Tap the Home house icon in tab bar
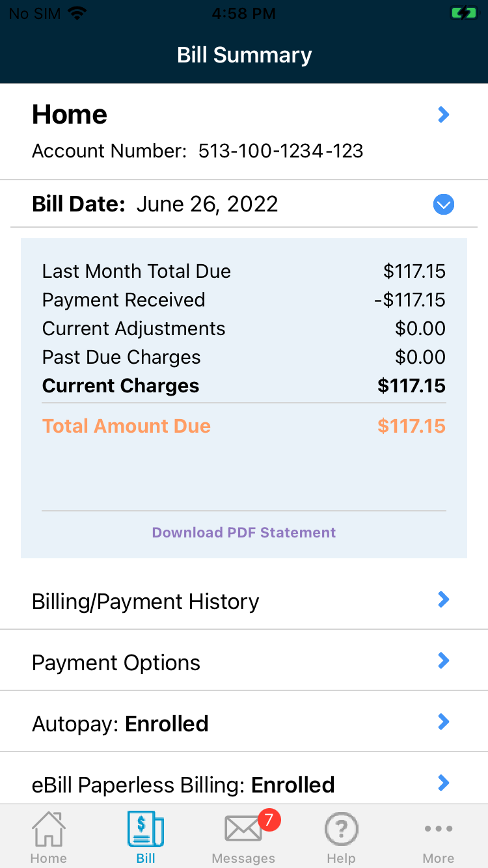The width and height of the screenshot is (488, 868). coord(49,829)
